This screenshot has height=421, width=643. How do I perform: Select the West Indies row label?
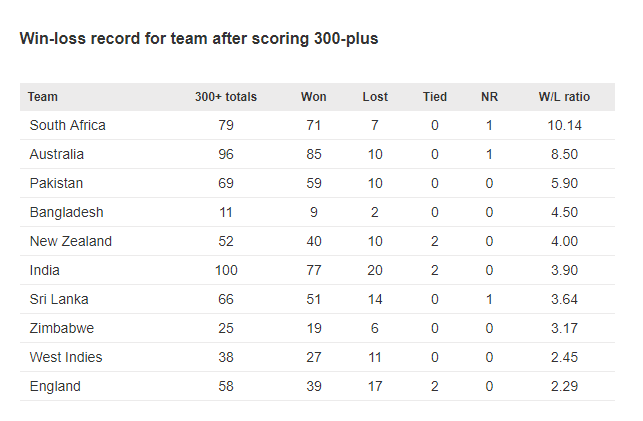[x=66, y=357]
